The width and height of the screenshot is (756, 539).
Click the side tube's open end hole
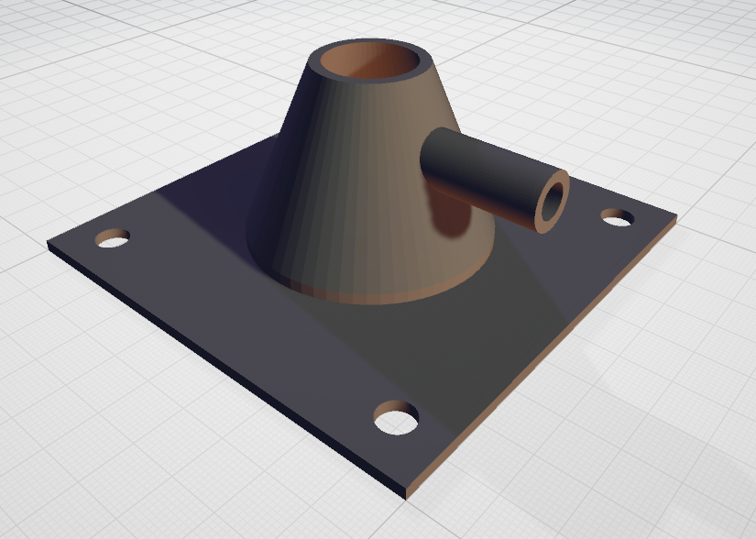coord(553,201)
